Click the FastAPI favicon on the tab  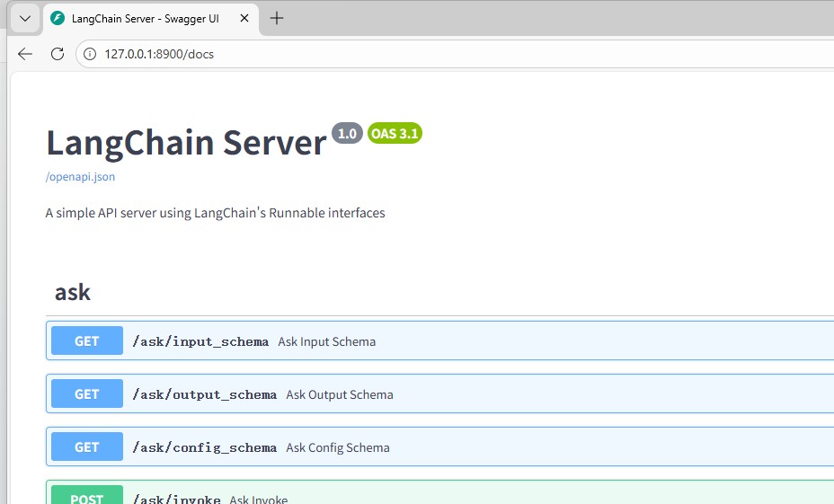[58, 18]
